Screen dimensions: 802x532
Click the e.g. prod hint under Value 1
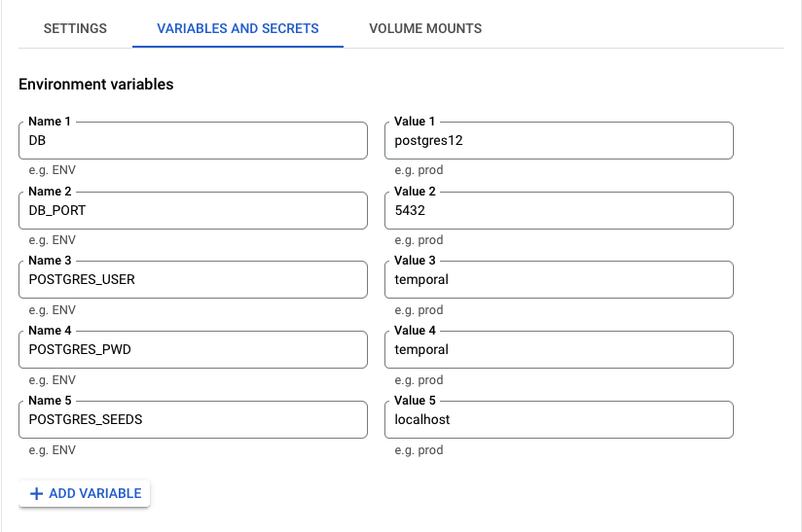click(x=419, y=170)
